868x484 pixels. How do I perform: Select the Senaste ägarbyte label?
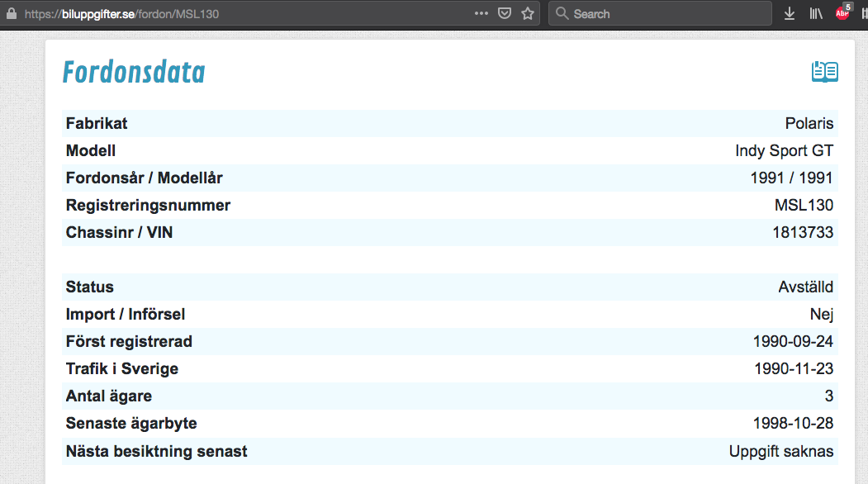131,424
